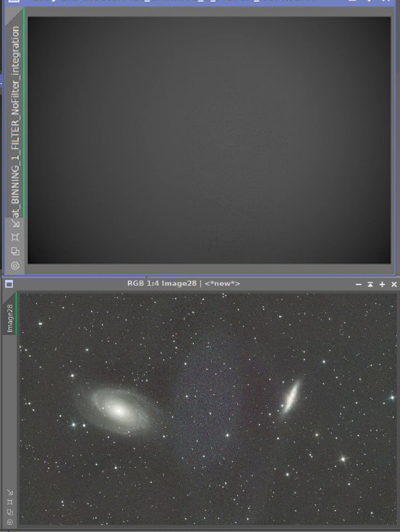This screenshot has height=532, width=400.
Task: Select the Image28 view tab
Action: click(10, 313)
